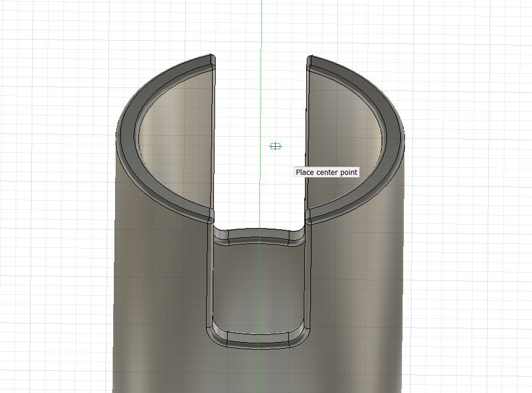The height and width of the screenshot is (393, 532).
Task: Click the "Place center point" tooltip text
Action: click(x=327, y=173)
